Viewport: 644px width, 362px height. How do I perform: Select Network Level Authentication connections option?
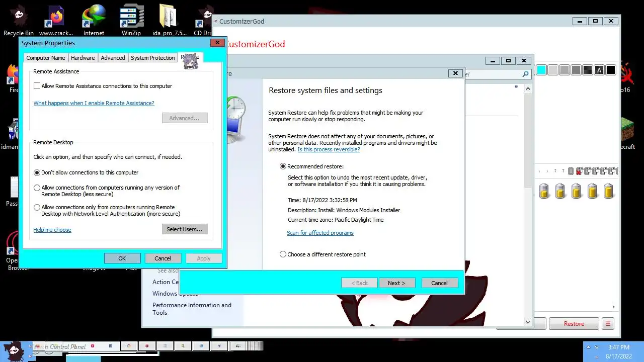coord(37,207)
